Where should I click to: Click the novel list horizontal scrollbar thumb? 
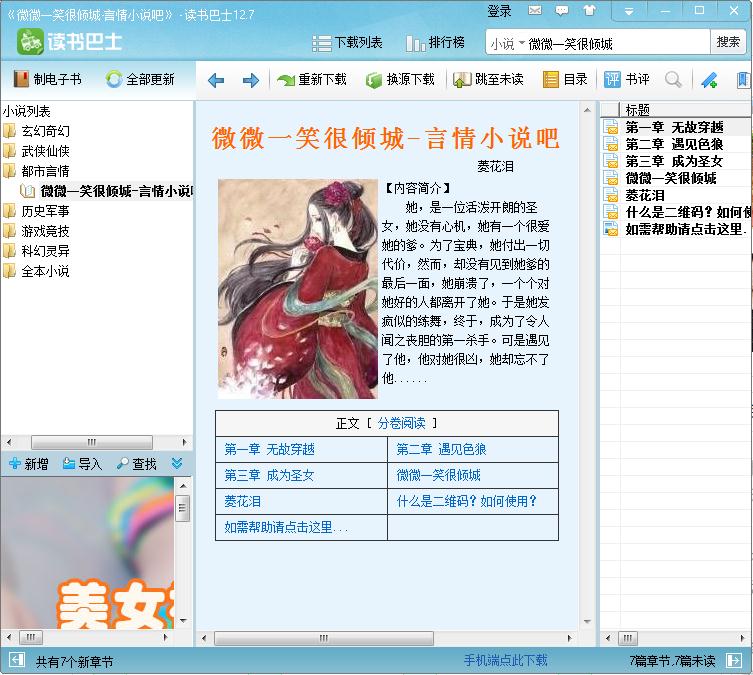(x=92, y=442)
